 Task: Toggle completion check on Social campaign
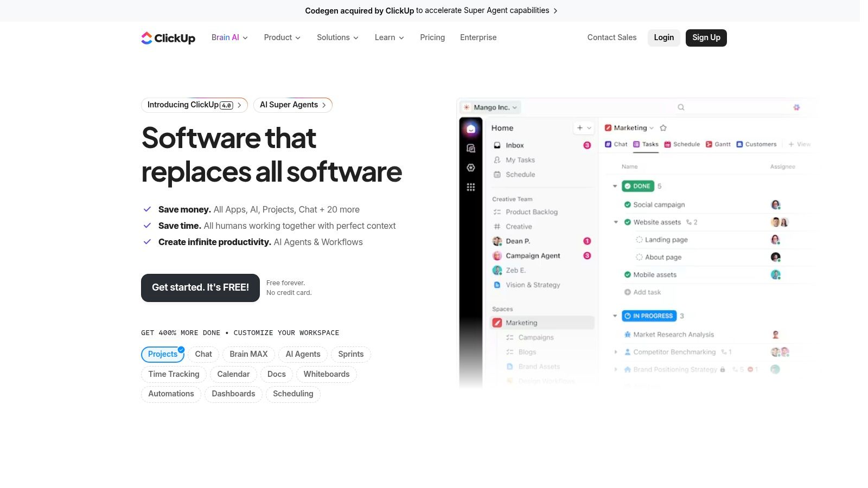click(x=627, y=204)
